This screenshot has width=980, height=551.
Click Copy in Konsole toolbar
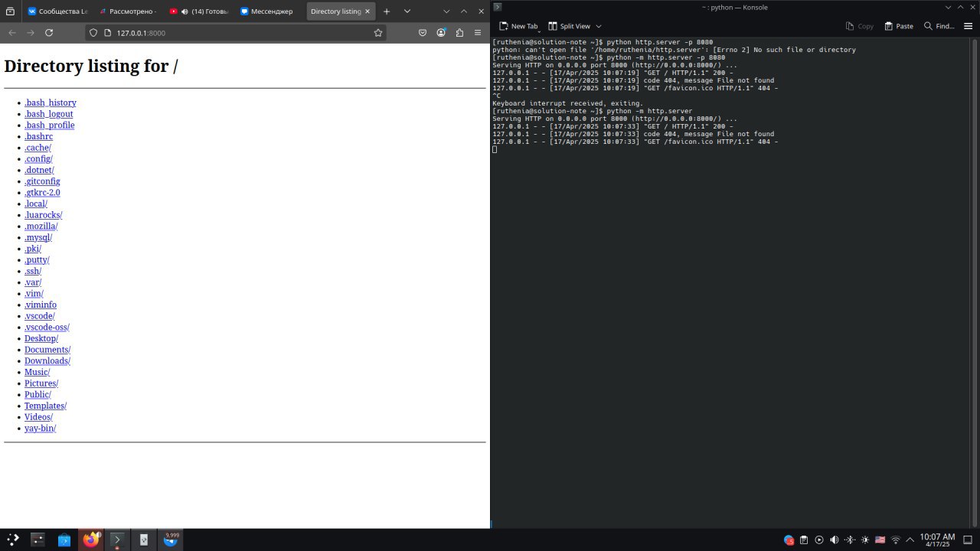point(859,26)
